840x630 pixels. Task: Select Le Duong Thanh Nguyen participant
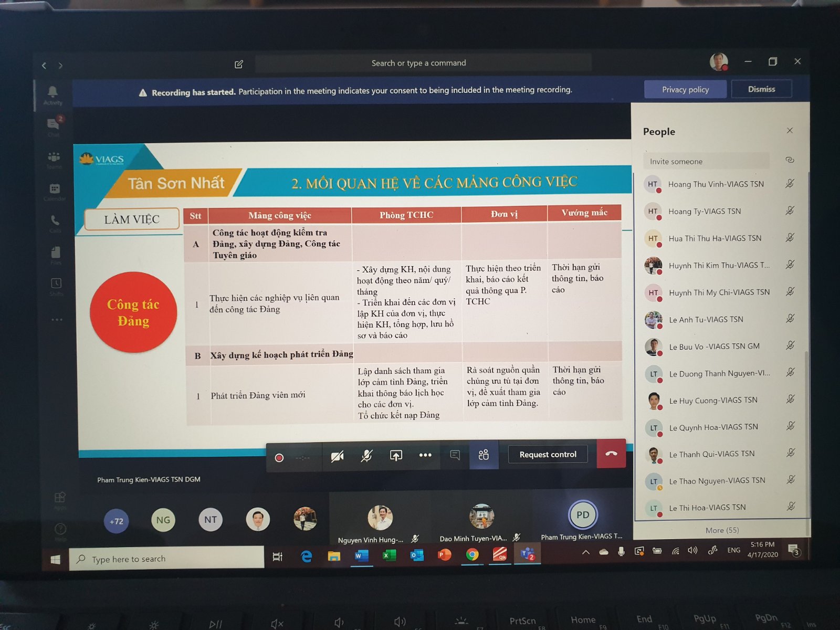pyautogui.click(x=720, y=373)
